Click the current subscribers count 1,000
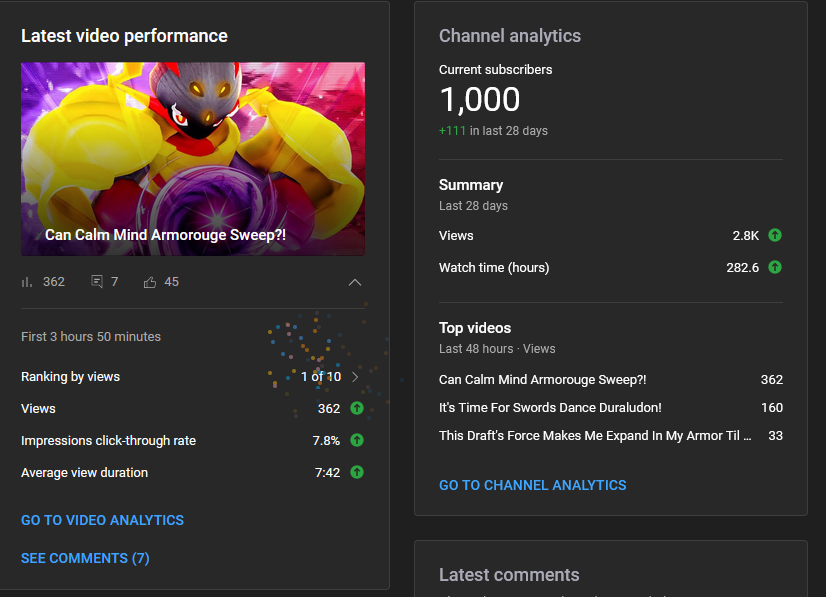This screenshot has width=826, height=597. (x=479, y=100)
